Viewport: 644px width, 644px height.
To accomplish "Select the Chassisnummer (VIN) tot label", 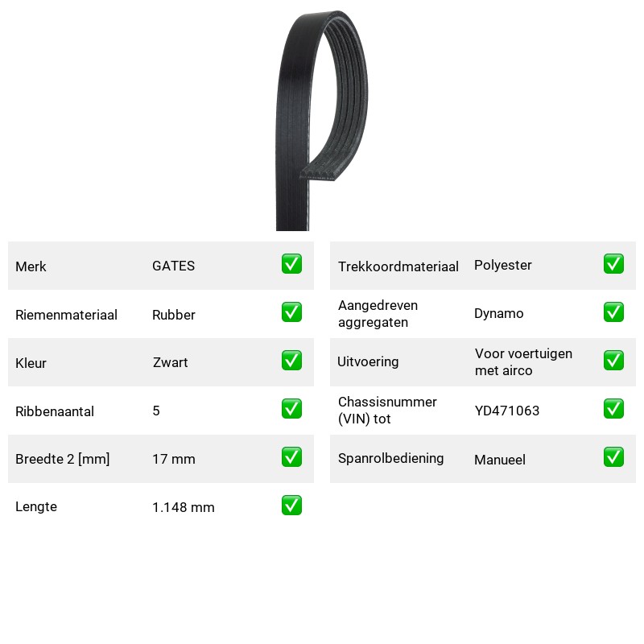I will [387, 410].
